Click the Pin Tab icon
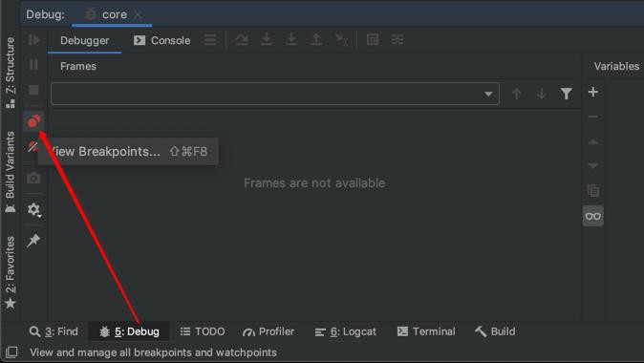 tap(33, 241)
